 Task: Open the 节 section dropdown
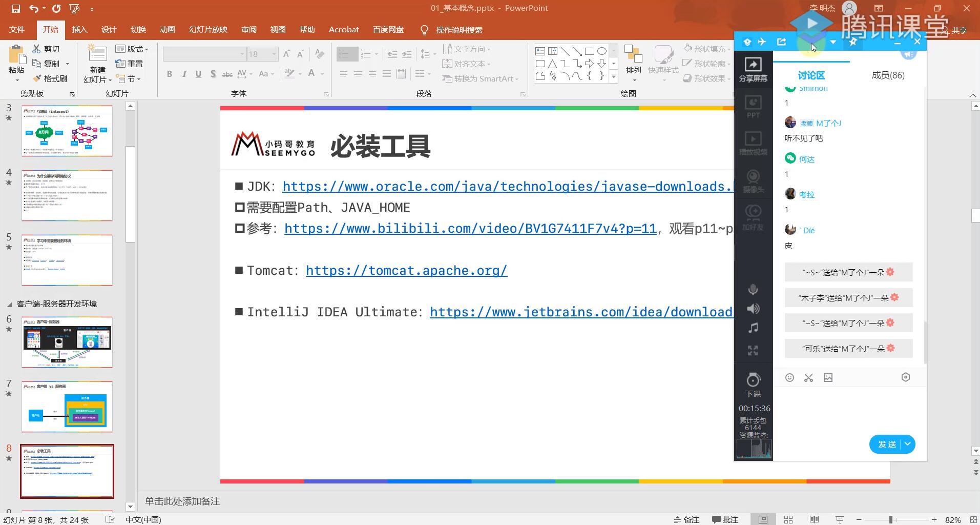click(x=128, y=78)
